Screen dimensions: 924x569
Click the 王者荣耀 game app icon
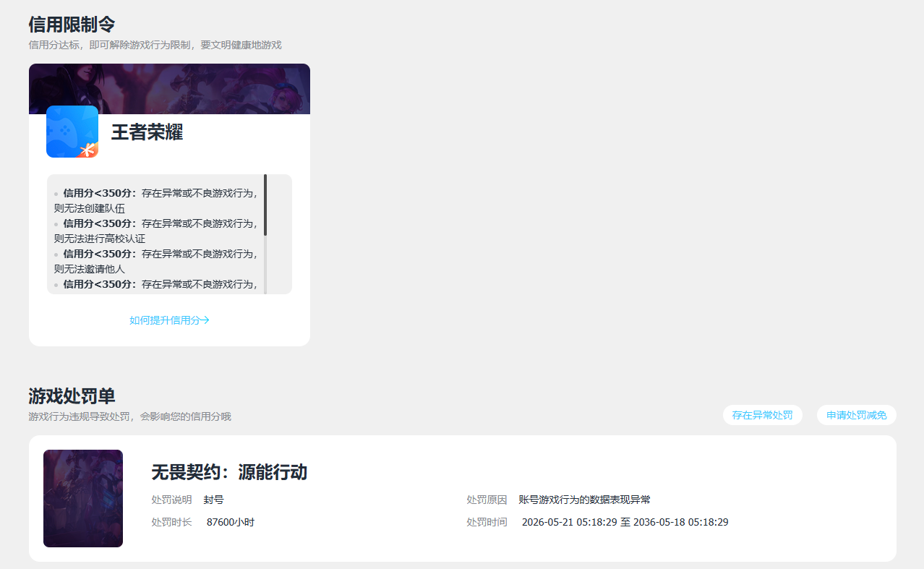click(72, 132)
